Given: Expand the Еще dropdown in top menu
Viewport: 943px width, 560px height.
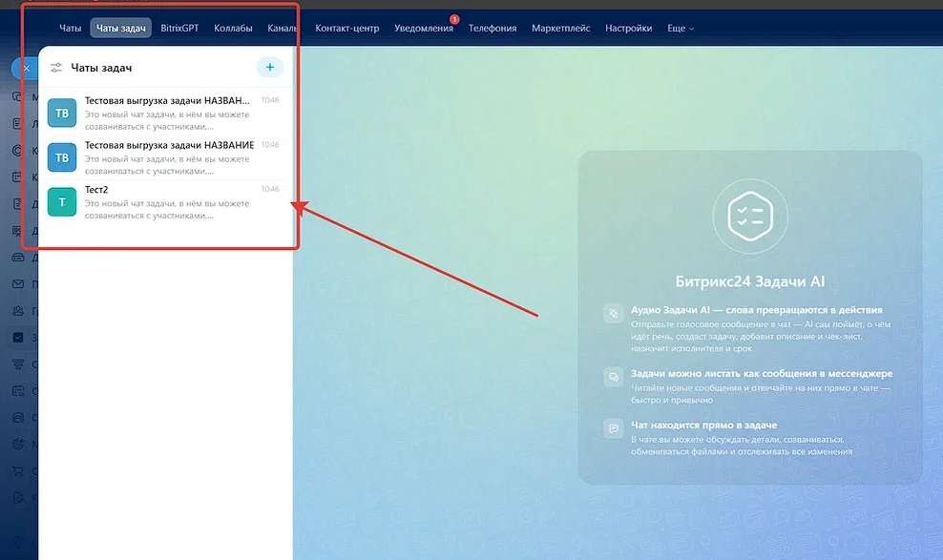Looking at the screenshot, I should [x=681, y=29].
